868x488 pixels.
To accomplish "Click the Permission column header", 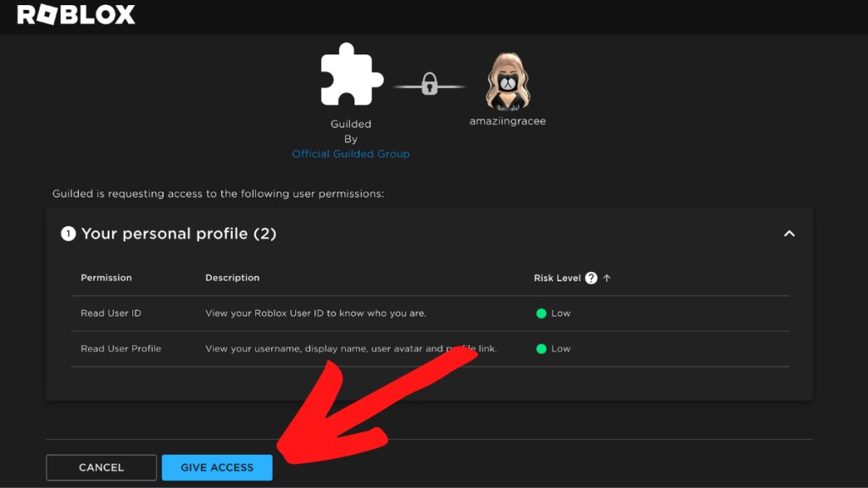I will pyautogui.click(x=106, y=278).
